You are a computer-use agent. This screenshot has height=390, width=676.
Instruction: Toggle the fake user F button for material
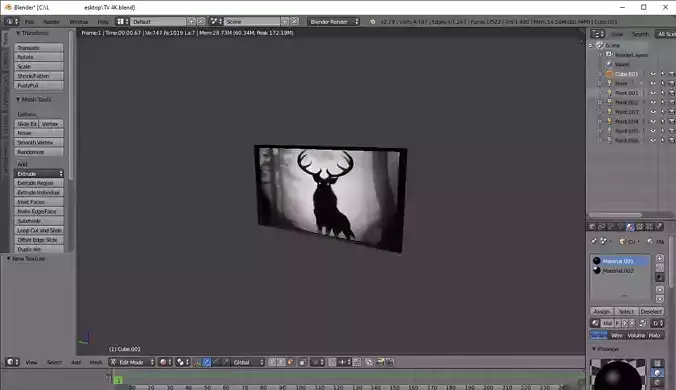(617, 323)
